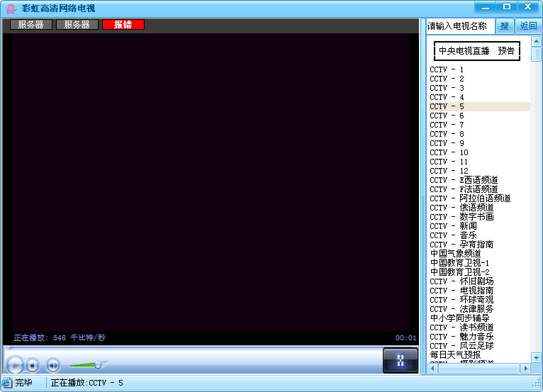
Task: Click the app logo in title bar
Action: [11, 8]
